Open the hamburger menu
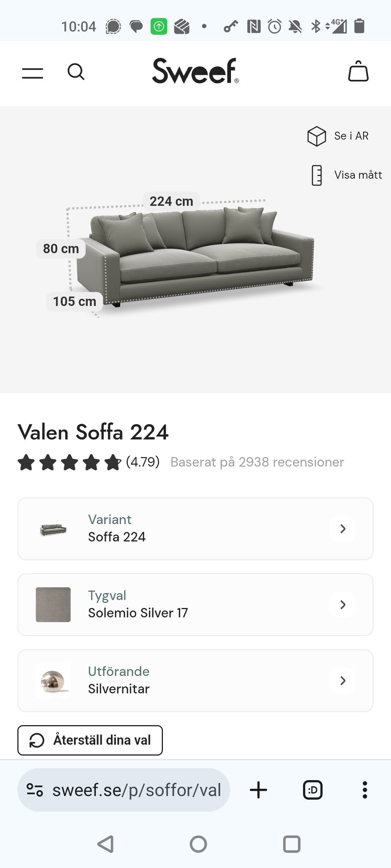 coord(33,73)
